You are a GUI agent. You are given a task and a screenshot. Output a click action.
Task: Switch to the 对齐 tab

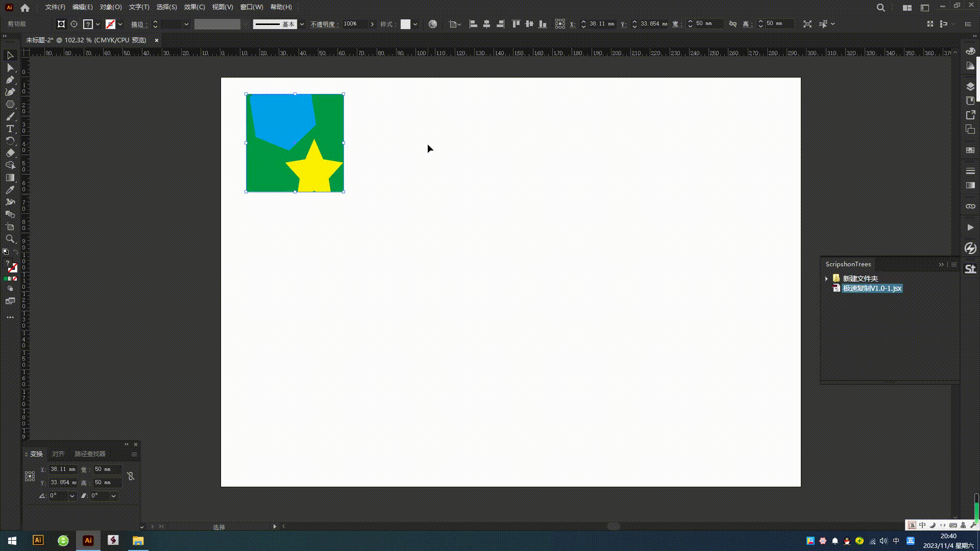[x=58, y=454]
